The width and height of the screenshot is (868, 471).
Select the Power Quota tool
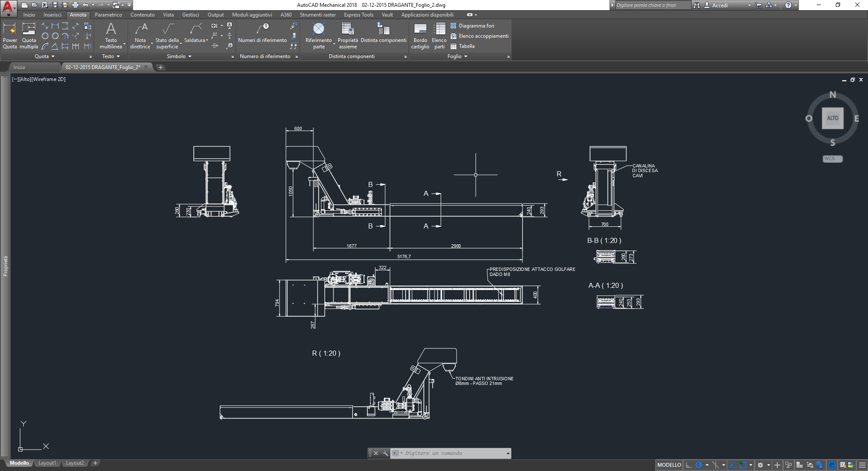coord(9,35)
